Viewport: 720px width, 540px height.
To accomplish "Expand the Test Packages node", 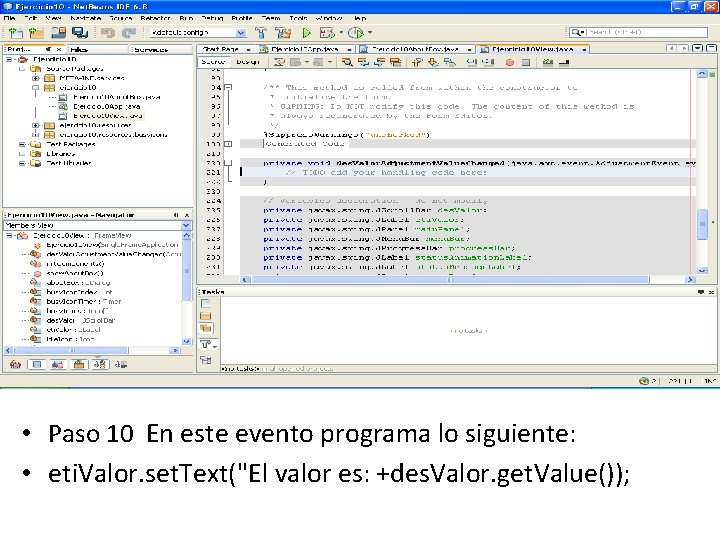I will 22,144.
